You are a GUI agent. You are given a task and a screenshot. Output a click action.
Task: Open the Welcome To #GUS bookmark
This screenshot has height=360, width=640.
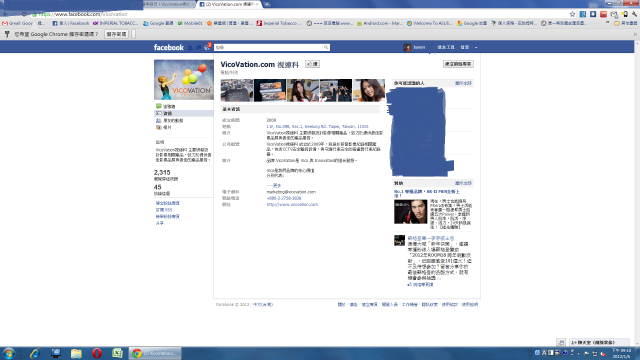pos(429,23)
